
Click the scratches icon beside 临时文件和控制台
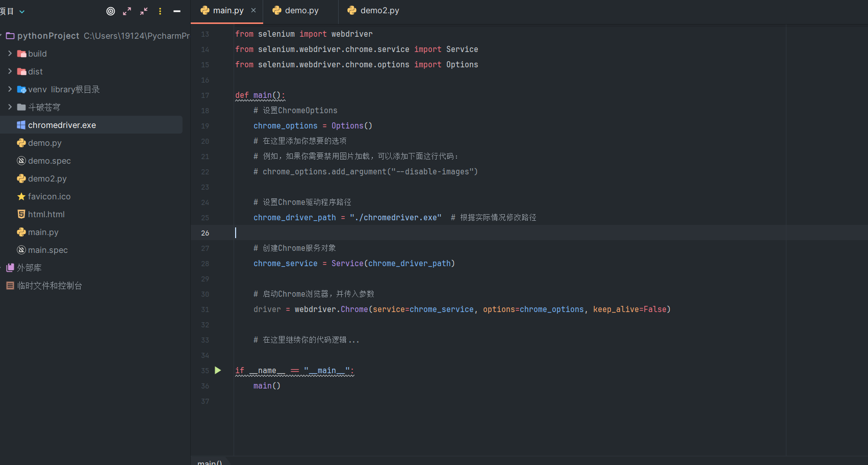[x=10, y=286]
